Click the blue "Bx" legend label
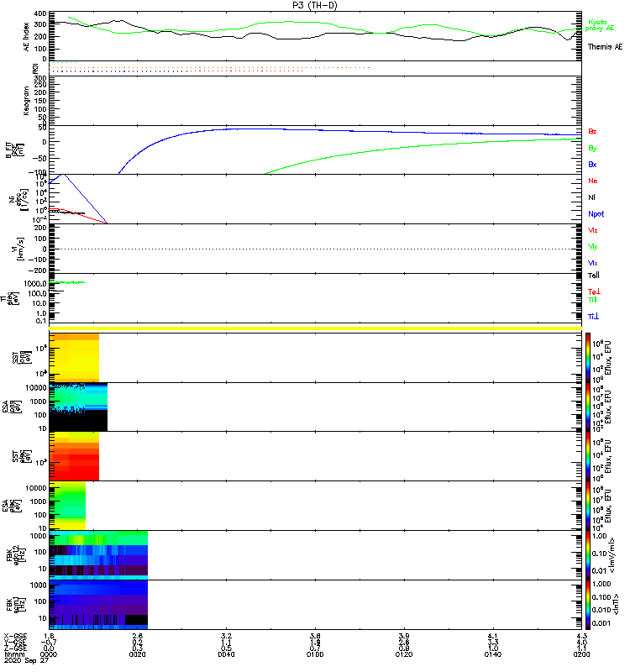Screen dimensions: 630x672 pyautogui.click(x=592, y=165)
